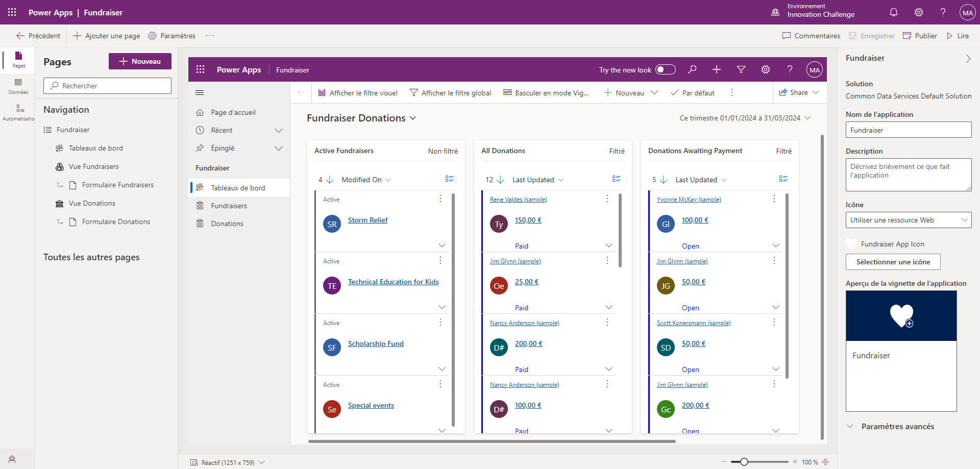The width and height of the screenshot is (980, 469).
Task: Open settings gear in top header
Action: (919, 12)
